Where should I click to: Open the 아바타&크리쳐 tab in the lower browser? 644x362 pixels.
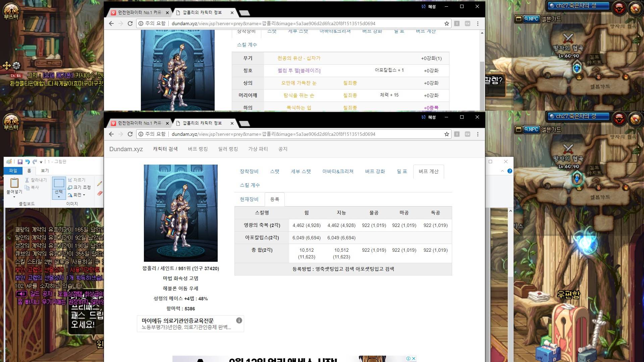click(x=338, y=171)
